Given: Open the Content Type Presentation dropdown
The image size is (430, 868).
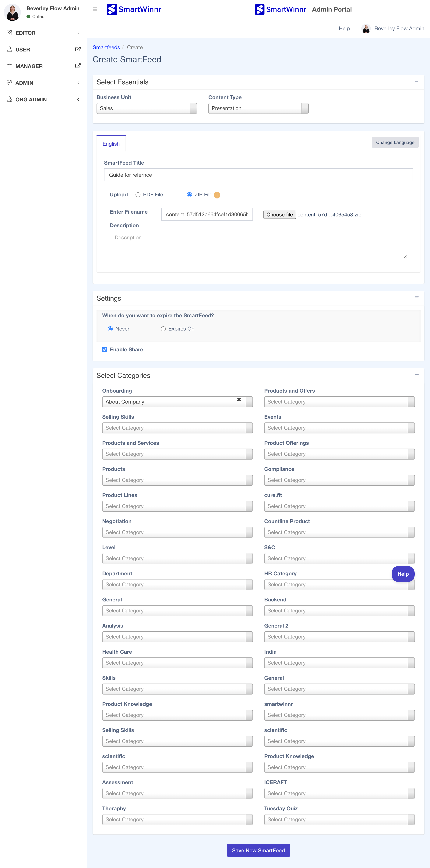Looking at the screenshot, I should (x=258, y=109).
